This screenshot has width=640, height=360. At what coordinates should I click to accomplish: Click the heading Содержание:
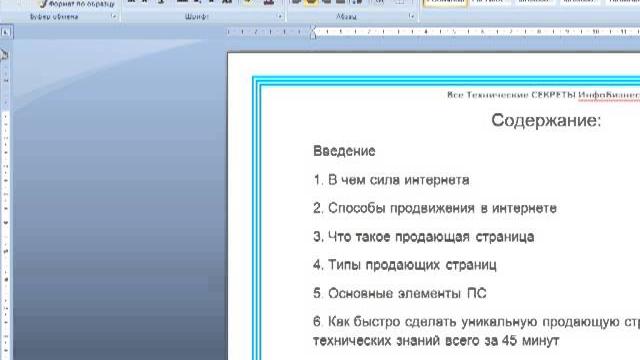point(546,120)
